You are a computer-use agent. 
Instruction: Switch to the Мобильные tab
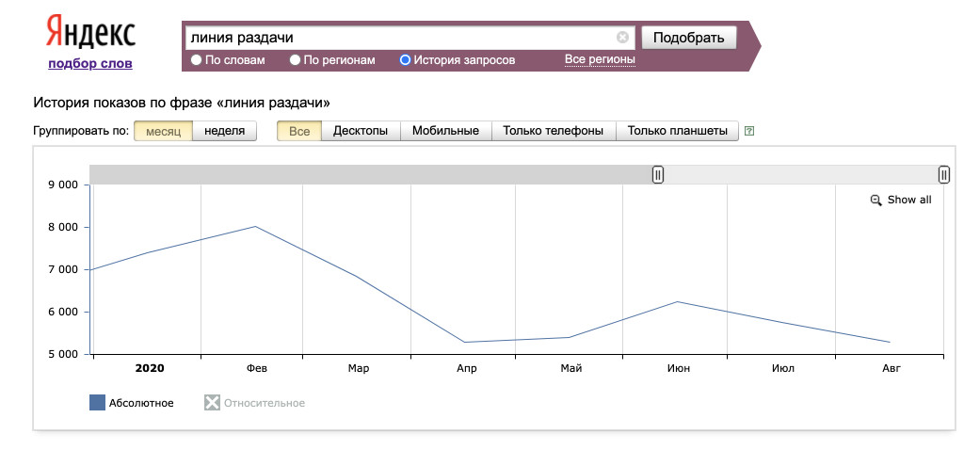[445, 131]
